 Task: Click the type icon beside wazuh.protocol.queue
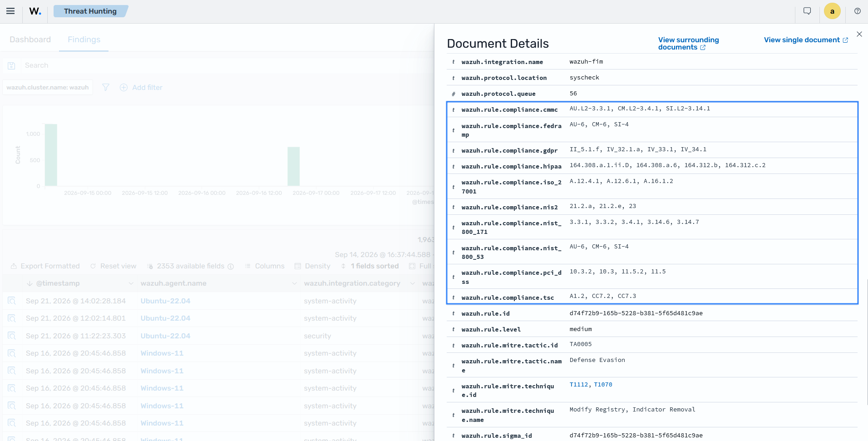(453, 94)
